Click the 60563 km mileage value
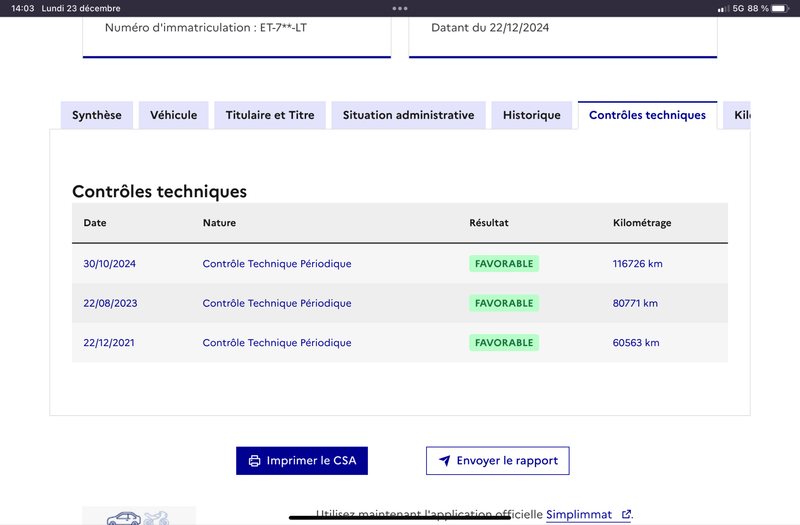The width and height of the screenshot is (800, 525). click(x=636, y=343)
